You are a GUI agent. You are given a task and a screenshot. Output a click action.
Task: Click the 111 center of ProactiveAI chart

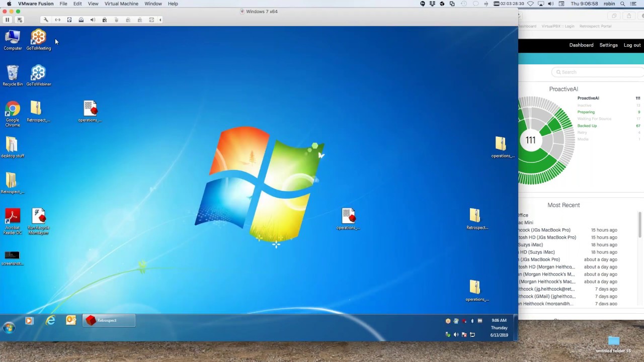pos(531,140)
